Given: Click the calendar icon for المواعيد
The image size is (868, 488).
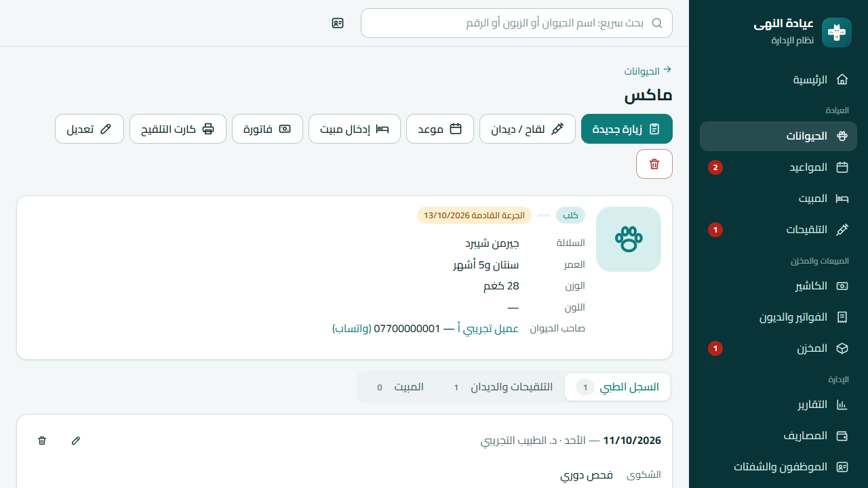Looking at the screenshot, I should point(842,167).
